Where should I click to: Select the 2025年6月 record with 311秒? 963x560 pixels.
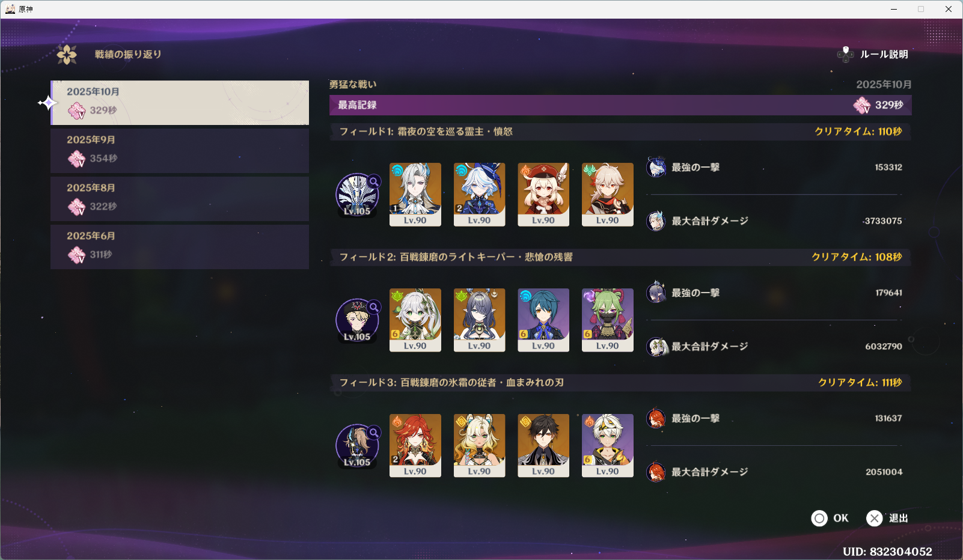tap(180, 247)
